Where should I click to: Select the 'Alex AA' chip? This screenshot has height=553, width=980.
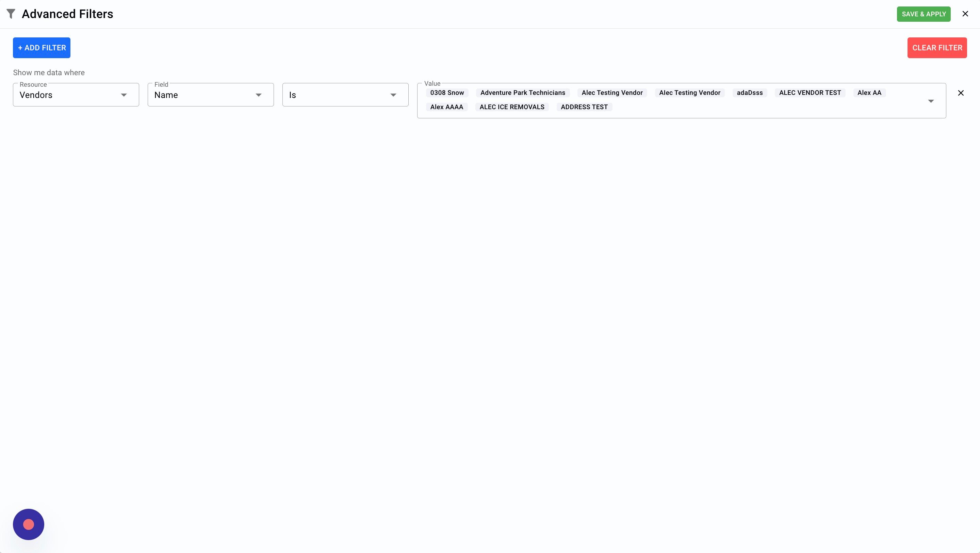coord(869,93)
